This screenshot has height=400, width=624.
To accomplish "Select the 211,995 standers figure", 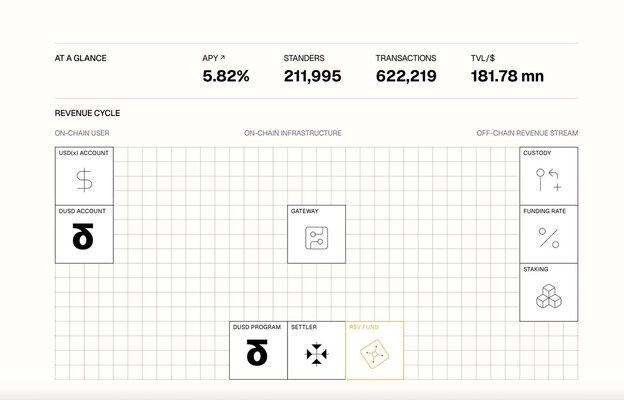I will [312, 76].
